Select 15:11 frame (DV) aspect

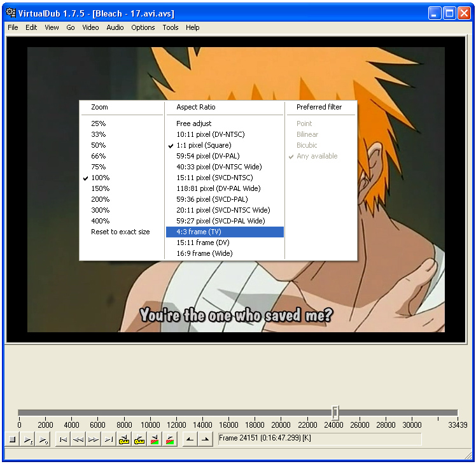coord(225,243)
